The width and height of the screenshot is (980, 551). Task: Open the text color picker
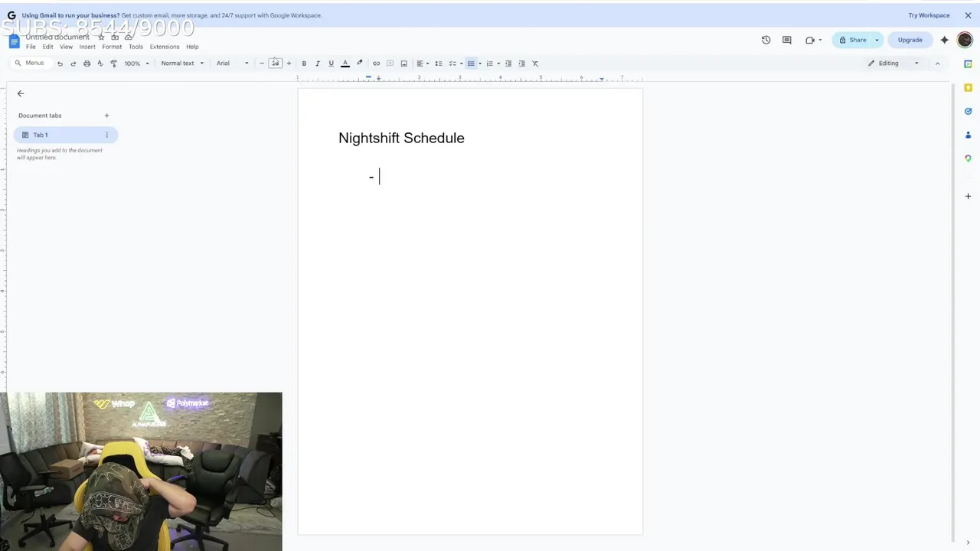[x=345, y=64]
